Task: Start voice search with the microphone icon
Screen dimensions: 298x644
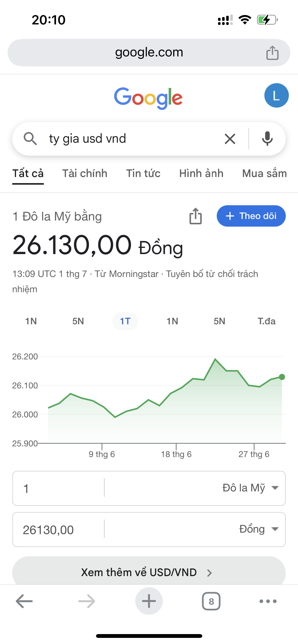Action: click(x=267, y=139)
